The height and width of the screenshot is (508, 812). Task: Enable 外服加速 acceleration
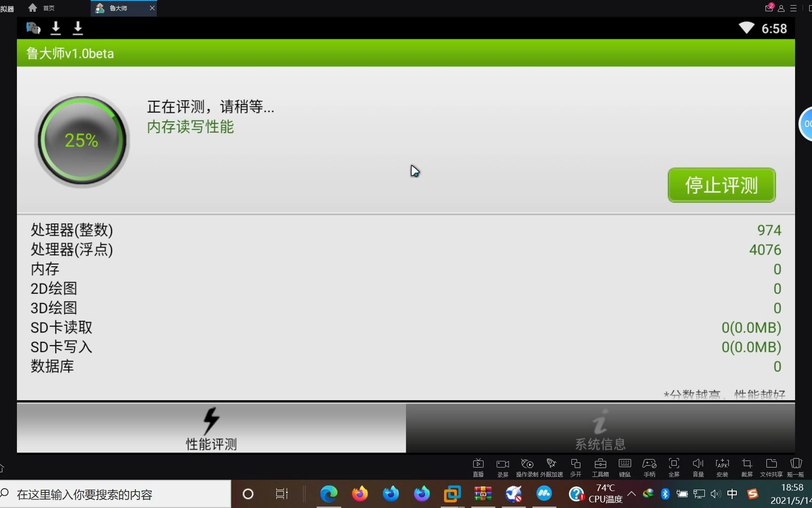coord(551,466)
